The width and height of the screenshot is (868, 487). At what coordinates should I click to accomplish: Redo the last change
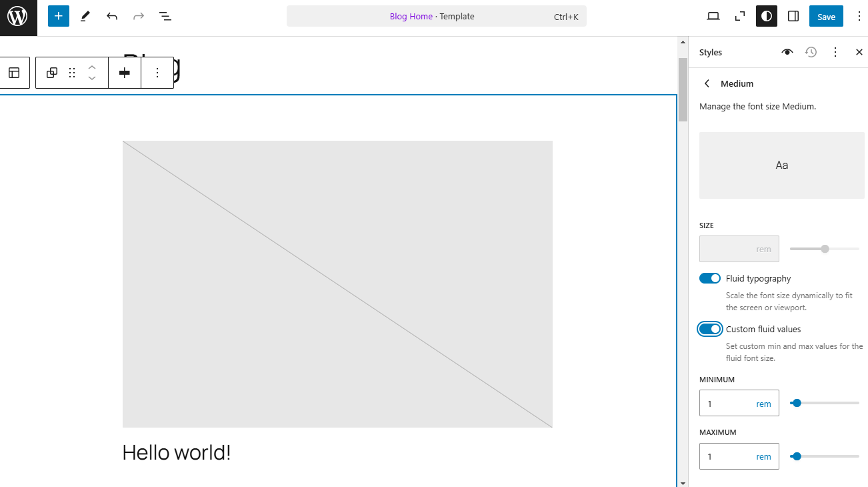(138, 16)
